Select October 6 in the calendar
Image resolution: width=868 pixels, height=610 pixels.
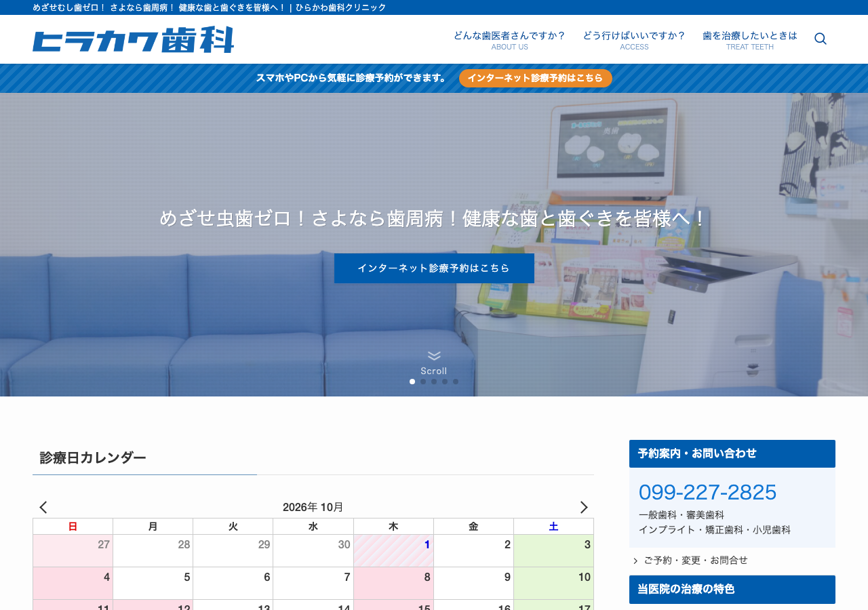click(233, 583)
